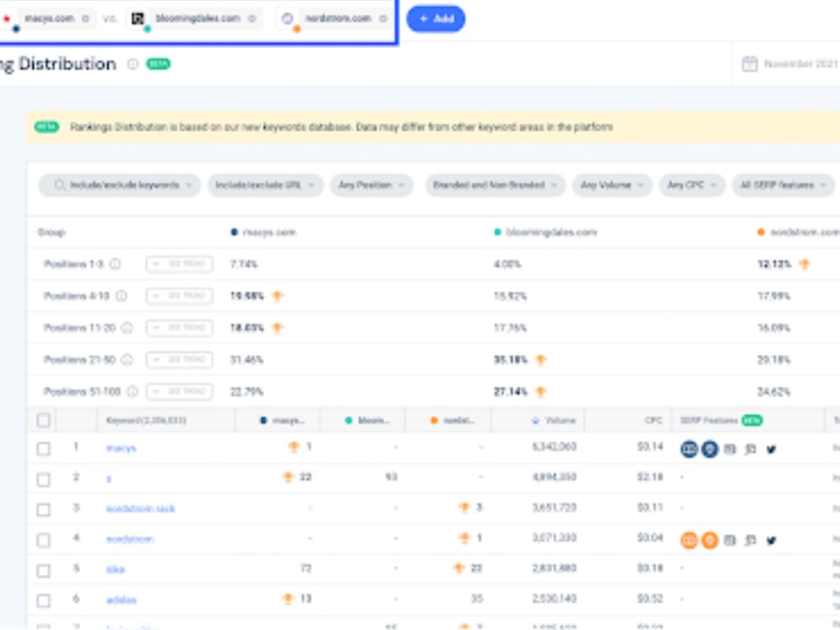Remove macys.com from the comparison

(85, 18)
